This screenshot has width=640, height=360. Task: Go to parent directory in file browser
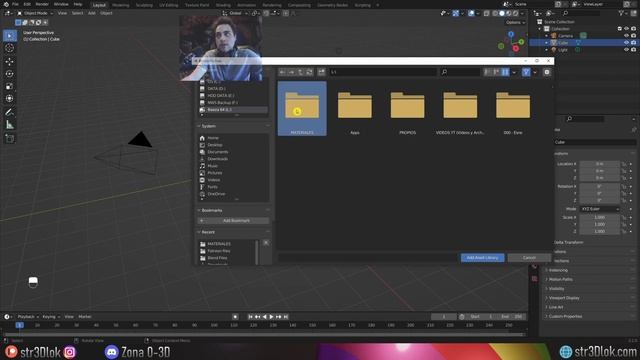click(x=300, y=72)
